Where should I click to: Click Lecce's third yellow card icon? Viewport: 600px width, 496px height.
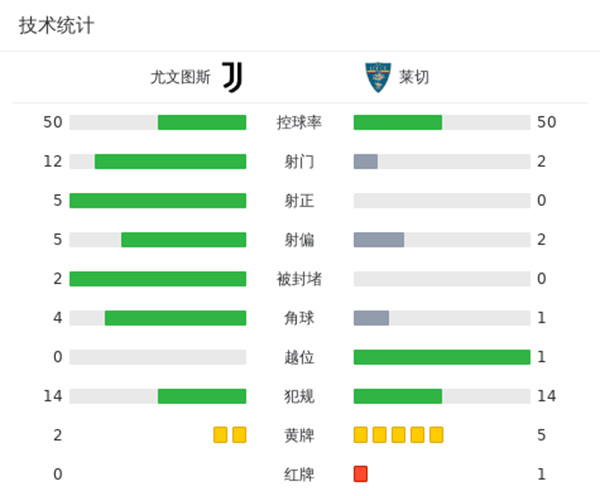(x=398, y=435)
